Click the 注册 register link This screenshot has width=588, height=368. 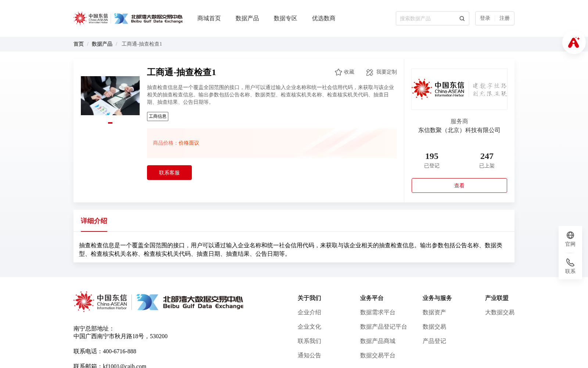click(505, 18)
